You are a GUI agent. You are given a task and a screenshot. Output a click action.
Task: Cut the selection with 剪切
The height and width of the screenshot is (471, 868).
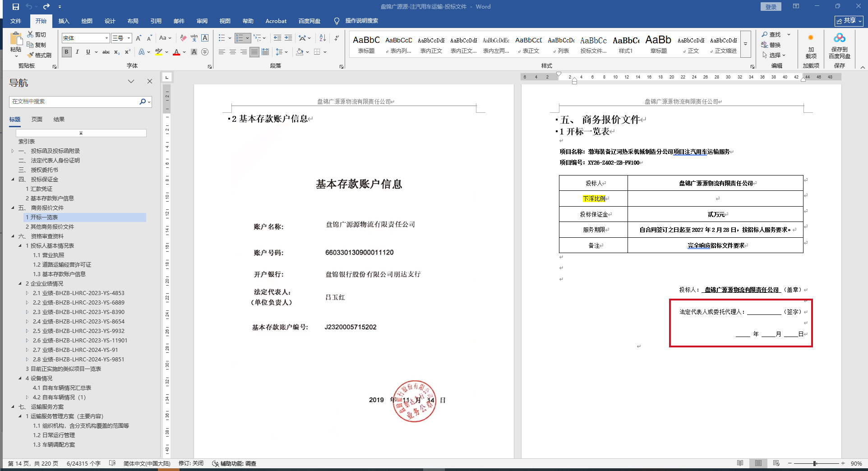[x=37, y=34]
